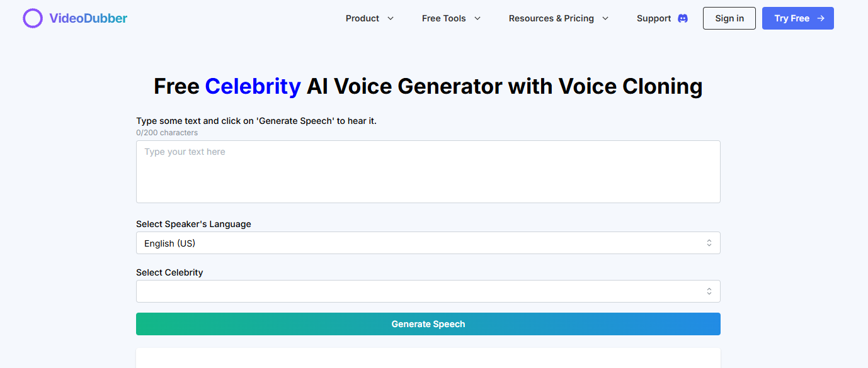Click the VideoDubber purple ring logo

(33, 18)
